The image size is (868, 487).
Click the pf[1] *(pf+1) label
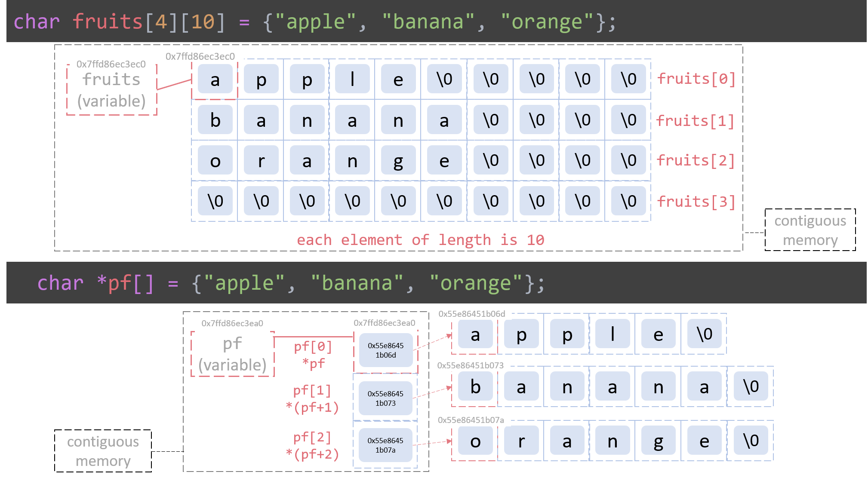coord(313,399)
